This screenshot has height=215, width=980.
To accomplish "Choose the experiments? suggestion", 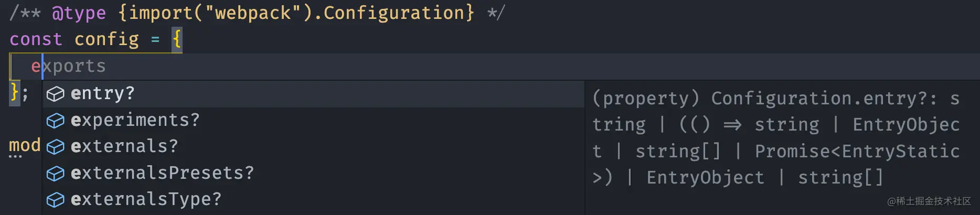I will (x=135, y=120).
